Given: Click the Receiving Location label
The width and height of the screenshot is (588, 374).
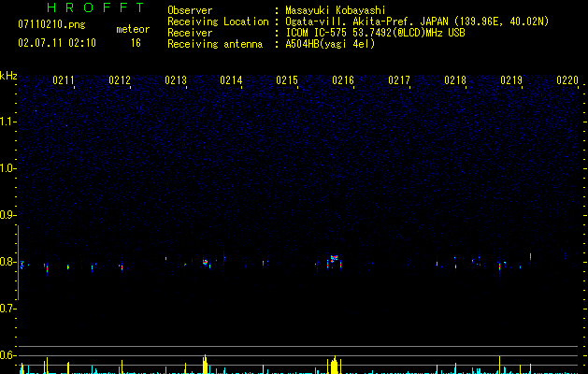Looking at the screenshot, I should (218, 22).
